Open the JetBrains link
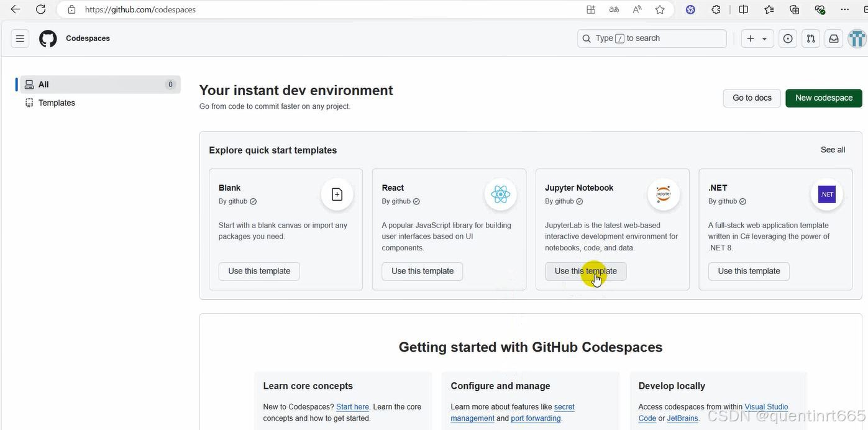The height and width of the screenshot is (430, 868). click(682, 418)
